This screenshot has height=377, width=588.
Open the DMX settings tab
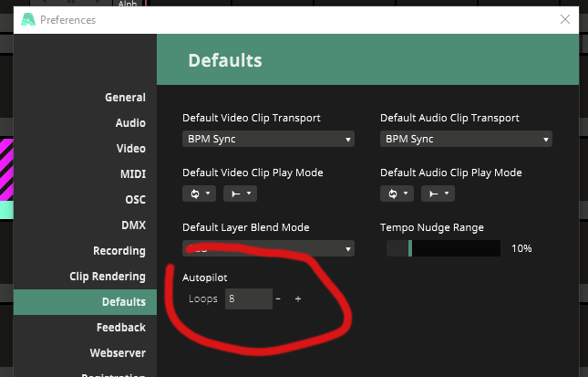pyautogui.click(x=133, y=225)
